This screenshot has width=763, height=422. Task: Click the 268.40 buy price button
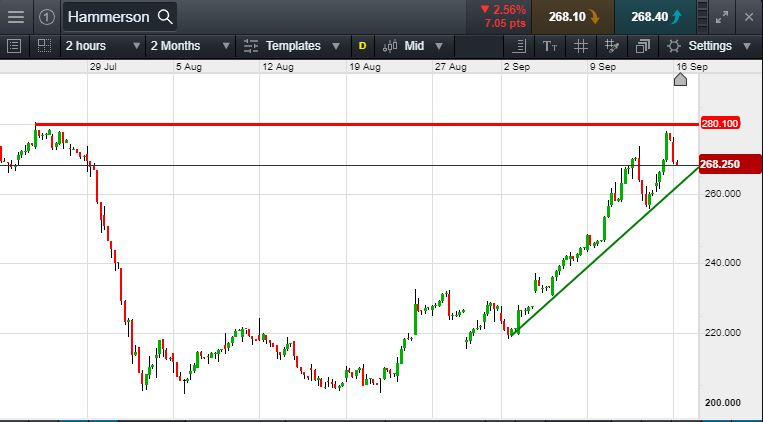[x=655, y=17]
